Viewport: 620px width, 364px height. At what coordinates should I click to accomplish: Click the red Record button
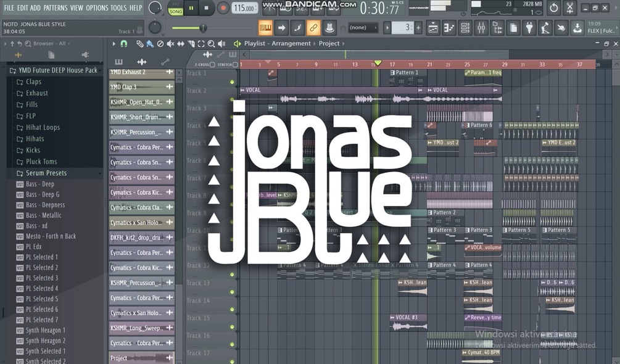click(x=223, y=8)
